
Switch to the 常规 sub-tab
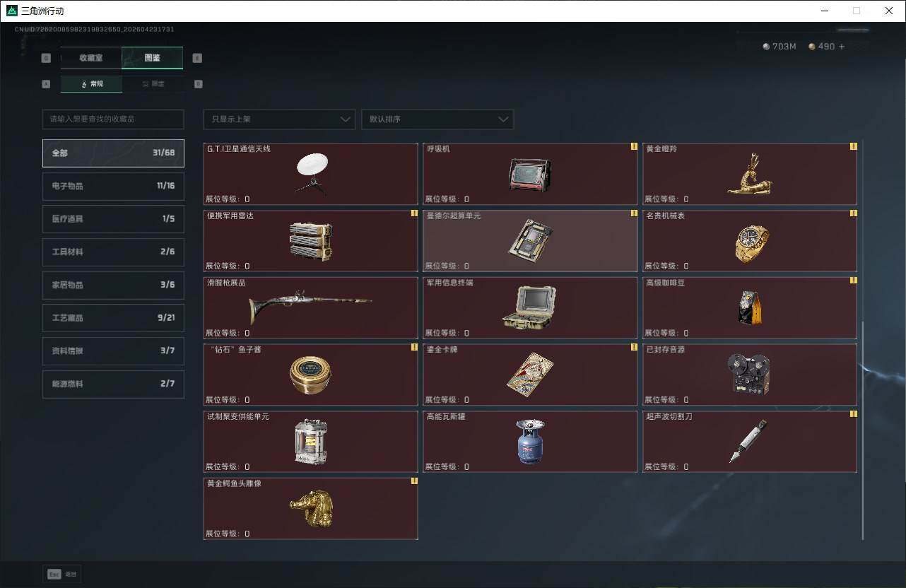pyautogui.click(x=91, y=84)
